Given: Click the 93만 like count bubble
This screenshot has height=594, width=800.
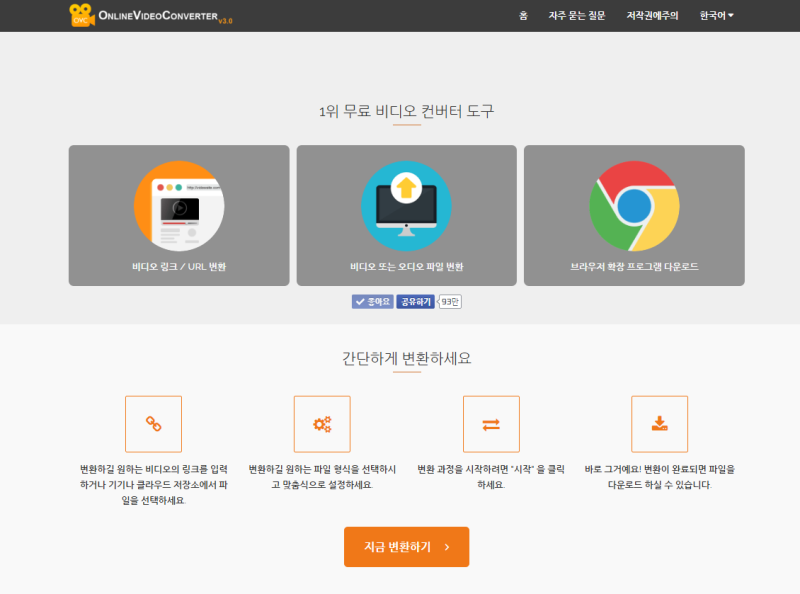Looking at the screenshot, I should click(x=449, y=302).
